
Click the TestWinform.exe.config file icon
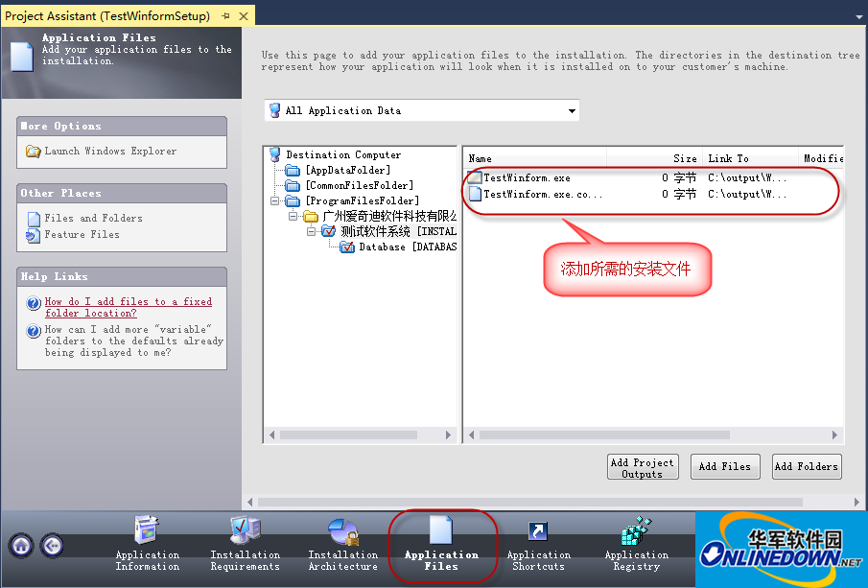475,194
